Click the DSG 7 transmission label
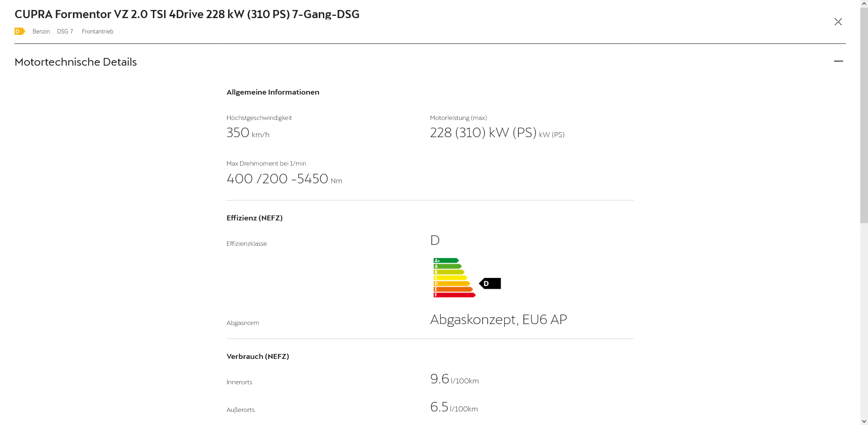 65,31
